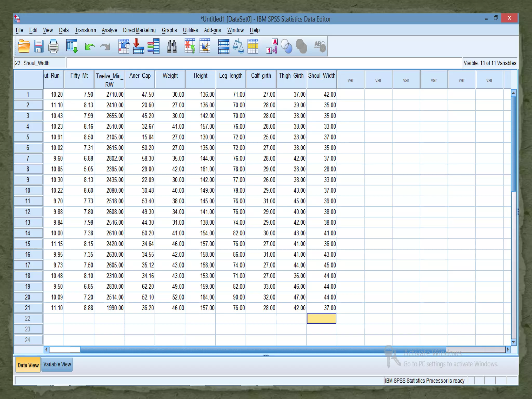
Task: Open the Analyze menu
Action: [109, 30]
